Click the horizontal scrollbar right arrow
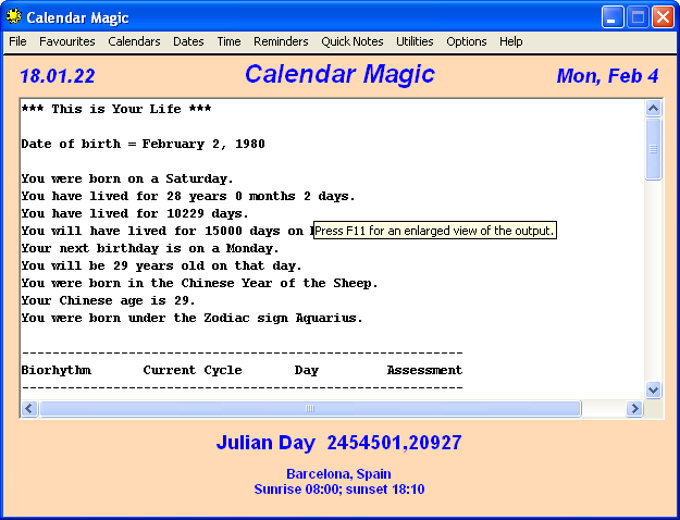The width and height of the screenshot is (680, 520). [634, 408]
